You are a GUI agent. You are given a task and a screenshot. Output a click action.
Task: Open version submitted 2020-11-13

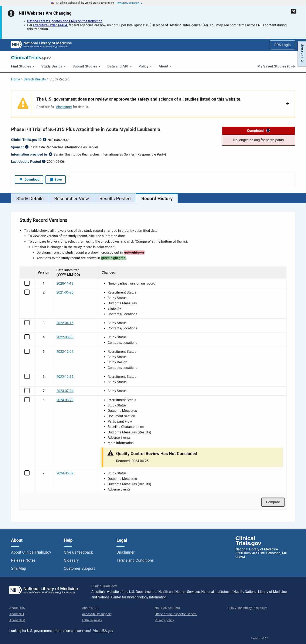click(65, 283)
